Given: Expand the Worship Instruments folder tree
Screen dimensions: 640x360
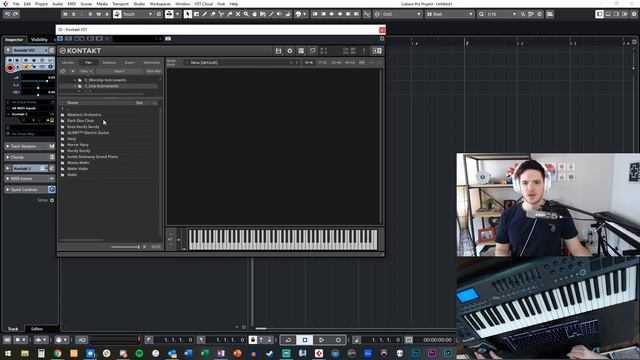Looking at the screenshot, I should pos(76,80).
